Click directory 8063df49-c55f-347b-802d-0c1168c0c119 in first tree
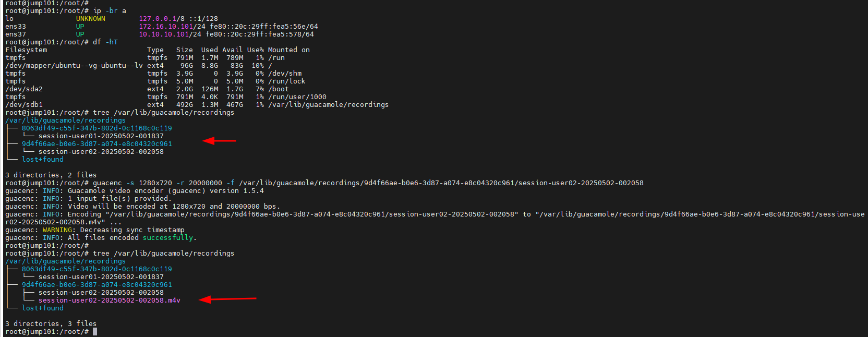 (97, 128)
